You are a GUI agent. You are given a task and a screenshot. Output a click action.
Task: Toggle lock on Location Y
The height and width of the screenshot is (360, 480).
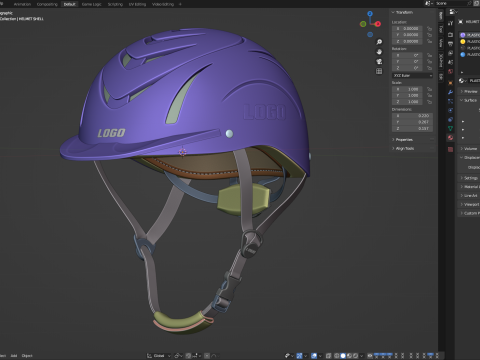click(x=429, y=35)
